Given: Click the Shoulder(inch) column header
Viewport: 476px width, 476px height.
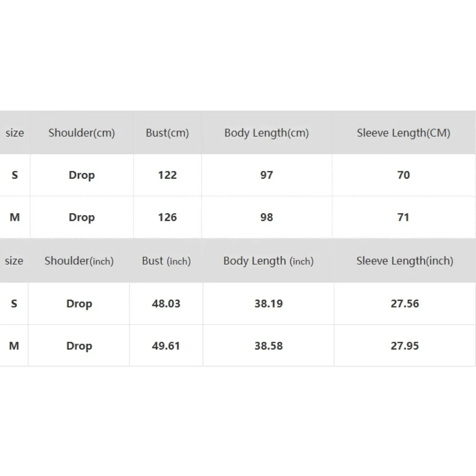Looking at the screenshot, I should point(79,261).
